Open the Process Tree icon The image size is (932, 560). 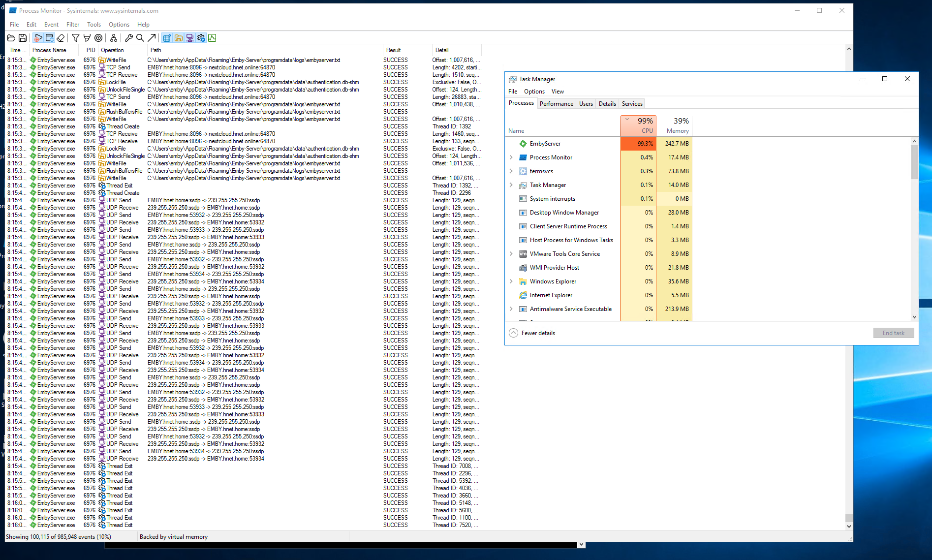point(114,38)
